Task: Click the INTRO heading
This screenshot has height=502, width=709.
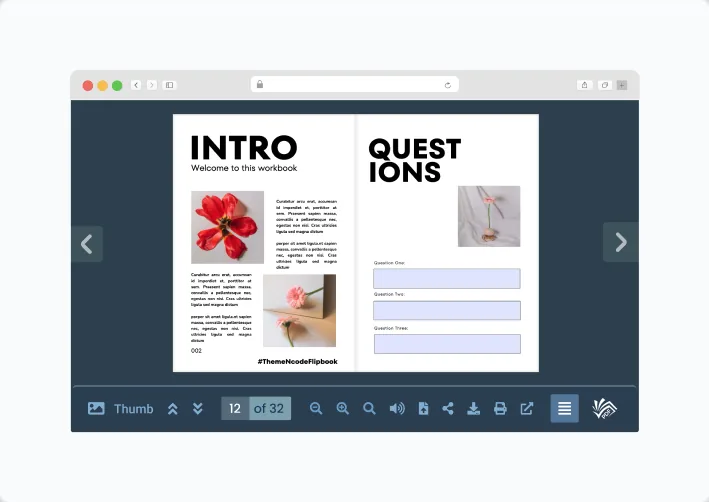Action: tap(244, 147)
